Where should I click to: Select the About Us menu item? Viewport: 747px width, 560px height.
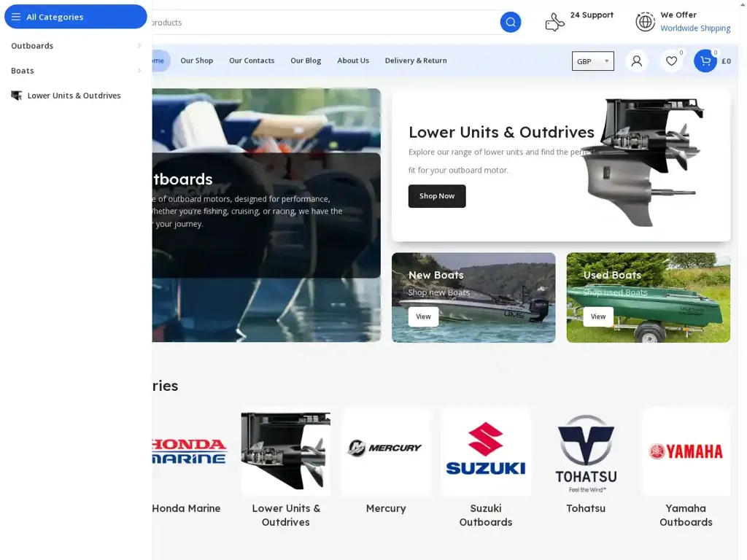coord(353,61)
